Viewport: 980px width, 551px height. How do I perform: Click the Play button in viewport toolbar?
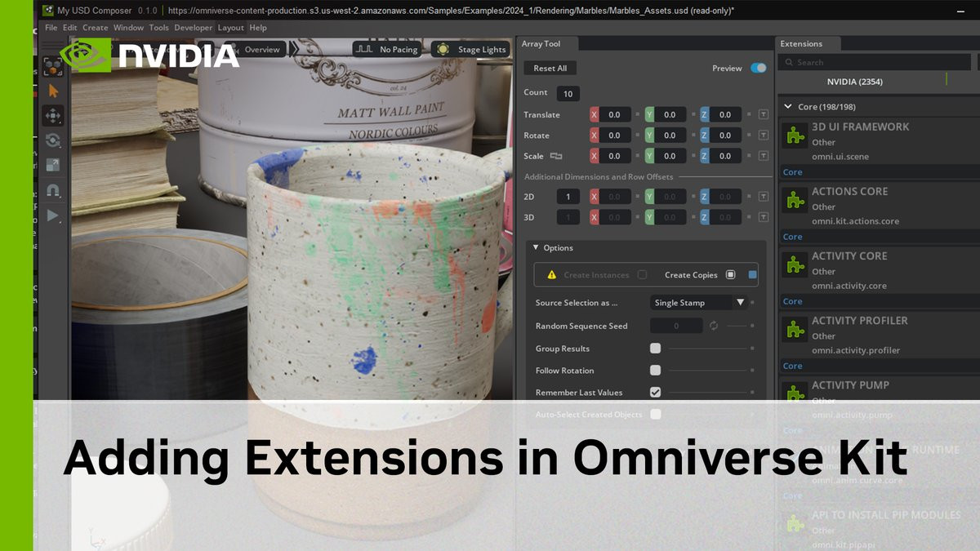[53, 216]
